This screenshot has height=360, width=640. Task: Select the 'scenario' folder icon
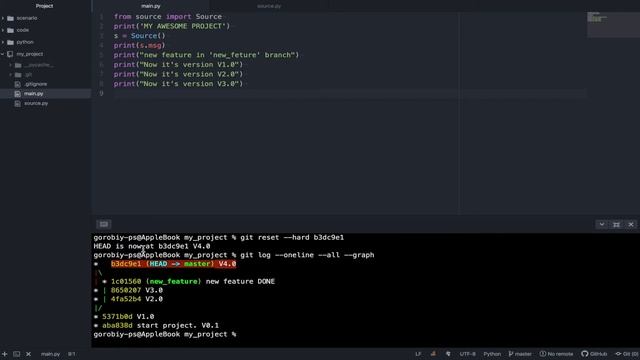point(11,18)
